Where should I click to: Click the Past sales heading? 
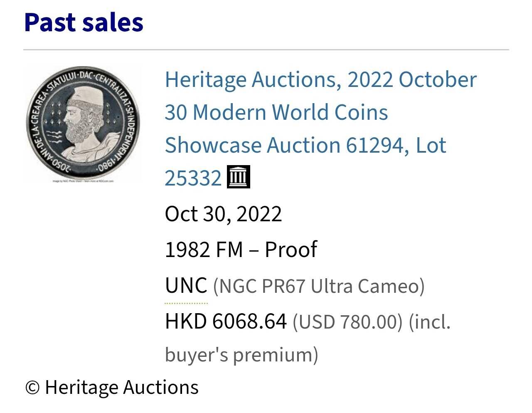pos(84,22)
